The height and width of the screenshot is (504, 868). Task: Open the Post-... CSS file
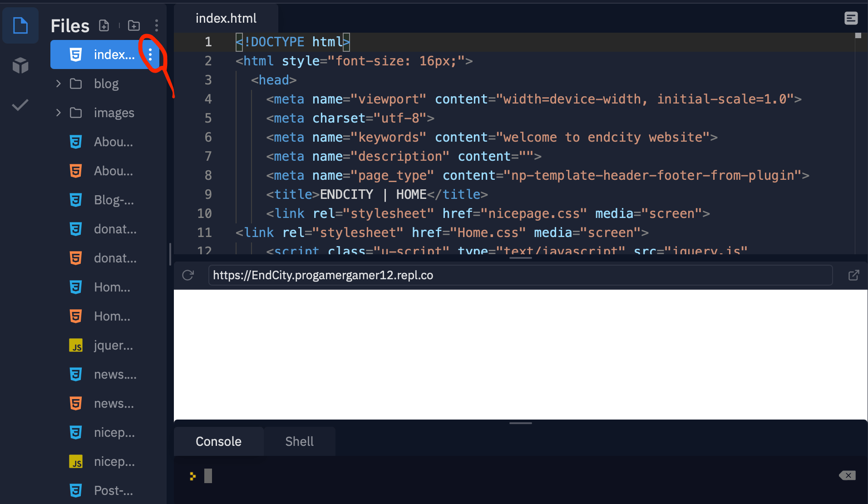click(104, 490)
